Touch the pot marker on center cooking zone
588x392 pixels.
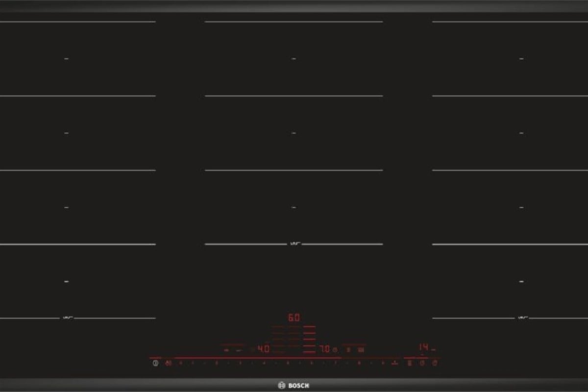(x=294, y=244)
